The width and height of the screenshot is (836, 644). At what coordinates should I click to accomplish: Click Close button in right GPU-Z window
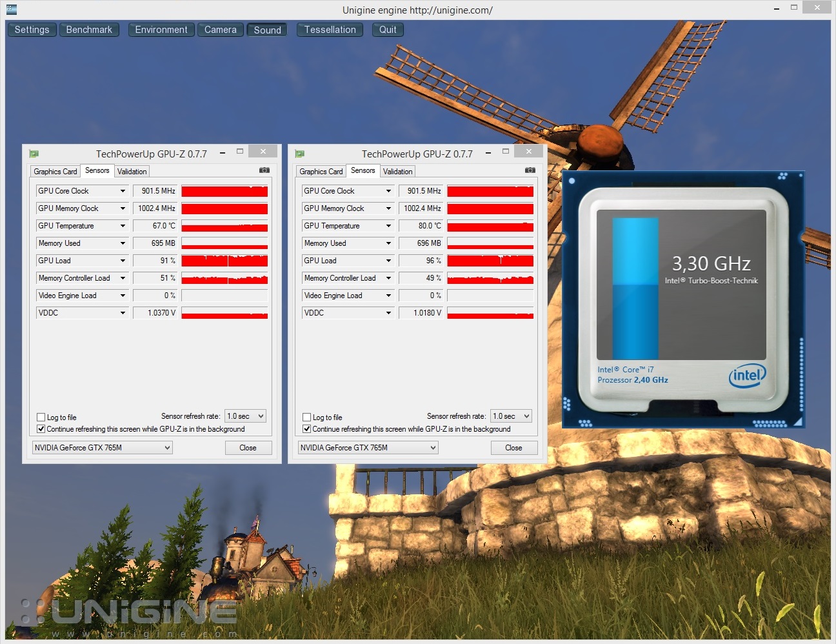514,448
